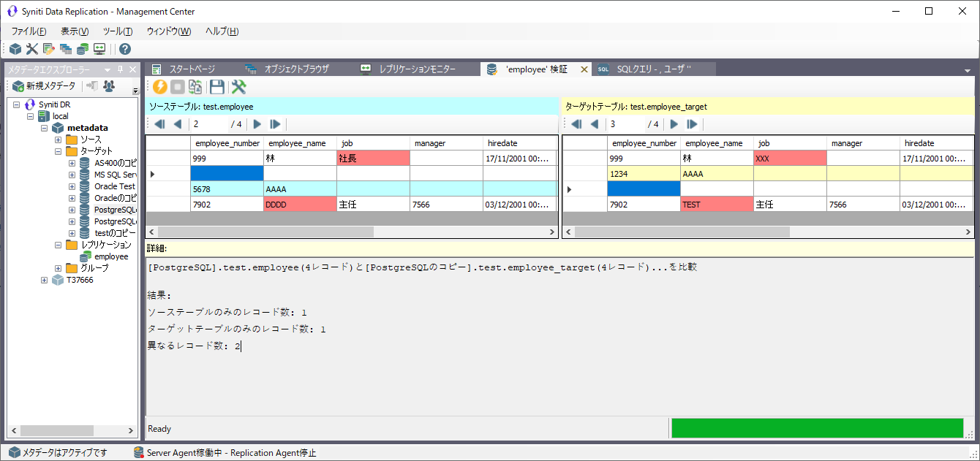Open the document tab list dropdown arrow
The image size is (980, 461).
pyautogui.click(x=968, y=70)
